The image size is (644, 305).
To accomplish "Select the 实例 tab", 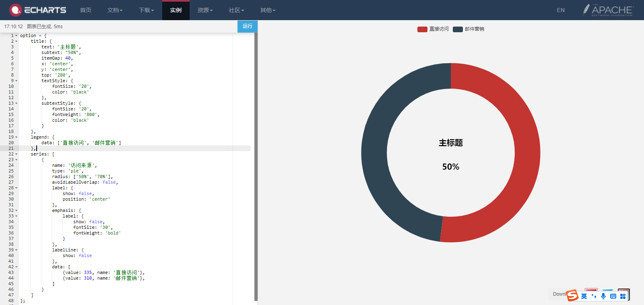I will click(176, 10).
